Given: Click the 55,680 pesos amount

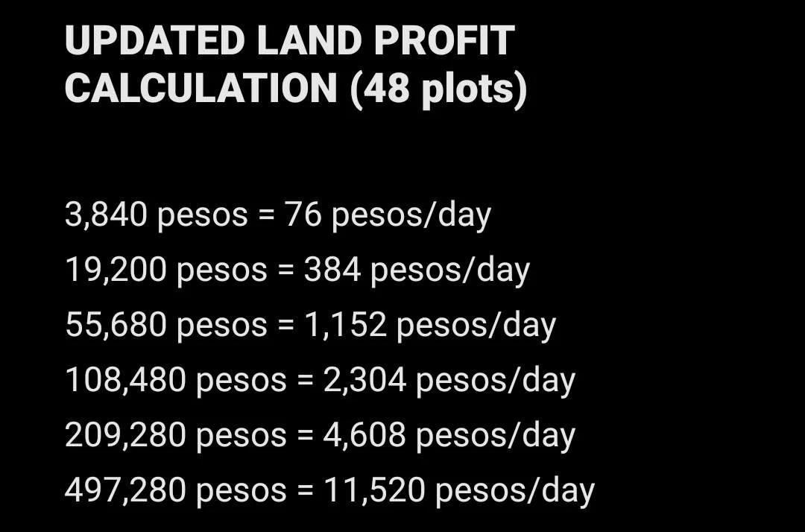Looking at the screenshot, I should 166,325.
